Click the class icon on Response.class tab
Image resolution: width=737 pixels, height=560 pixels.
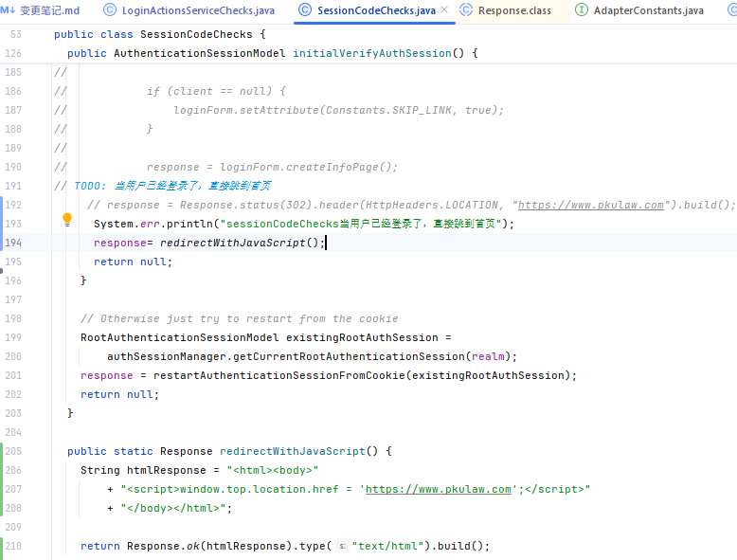pos(466,9)
